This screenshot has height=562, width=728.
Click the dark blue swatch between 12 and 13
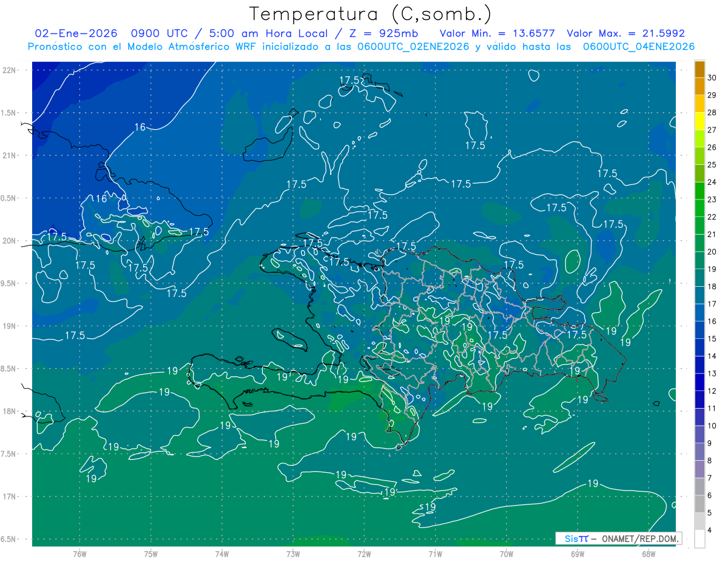click(699, 382)
